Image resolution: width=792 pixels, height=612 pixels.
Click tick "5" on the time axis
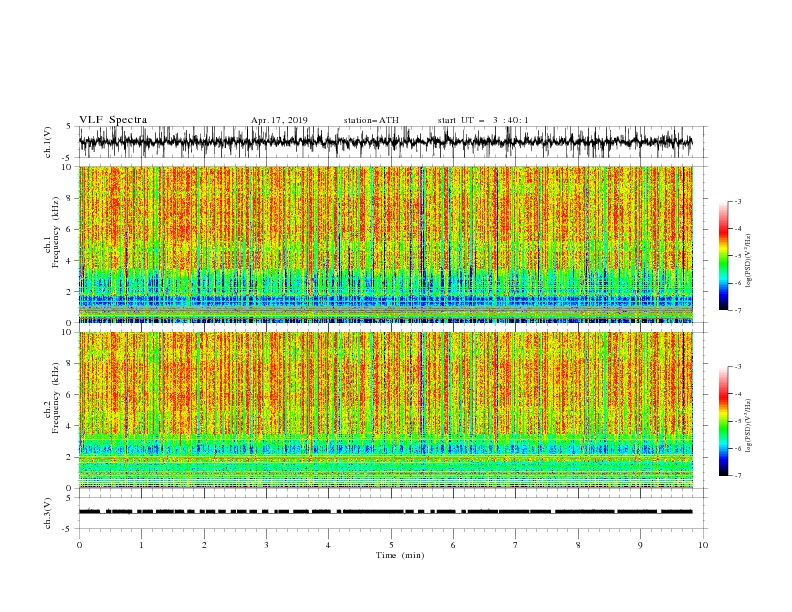(391, 545)
